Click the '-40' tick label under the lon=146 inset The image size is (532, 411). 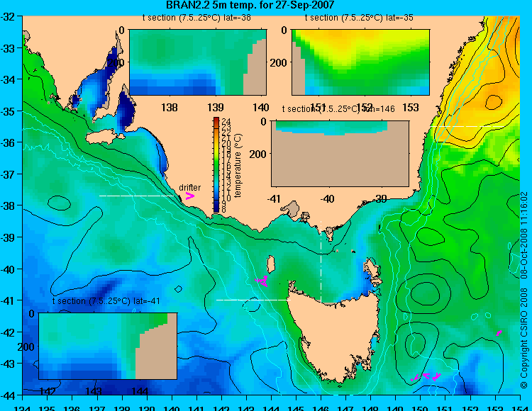328,198
